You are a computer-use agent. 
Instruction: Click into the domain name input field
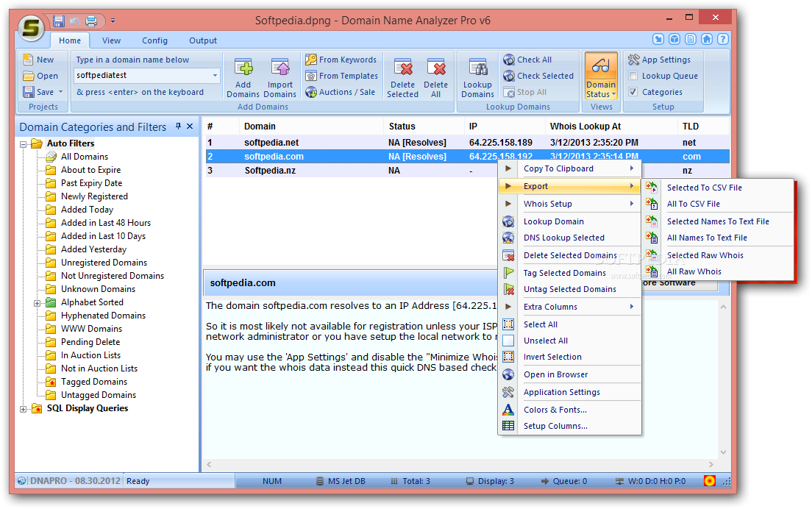click(143, 76)
